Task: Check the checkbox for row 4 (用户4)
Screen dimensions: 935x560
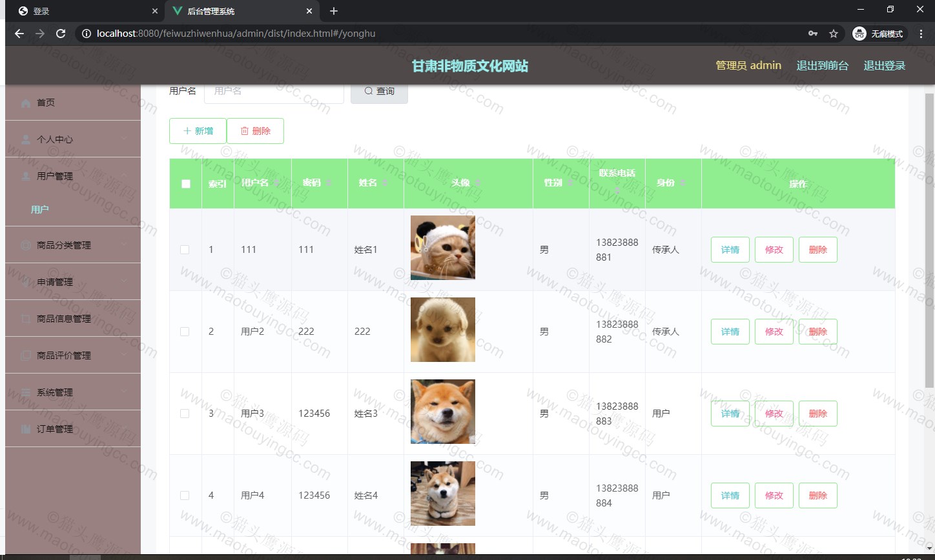Action: [x=185, y=495]
